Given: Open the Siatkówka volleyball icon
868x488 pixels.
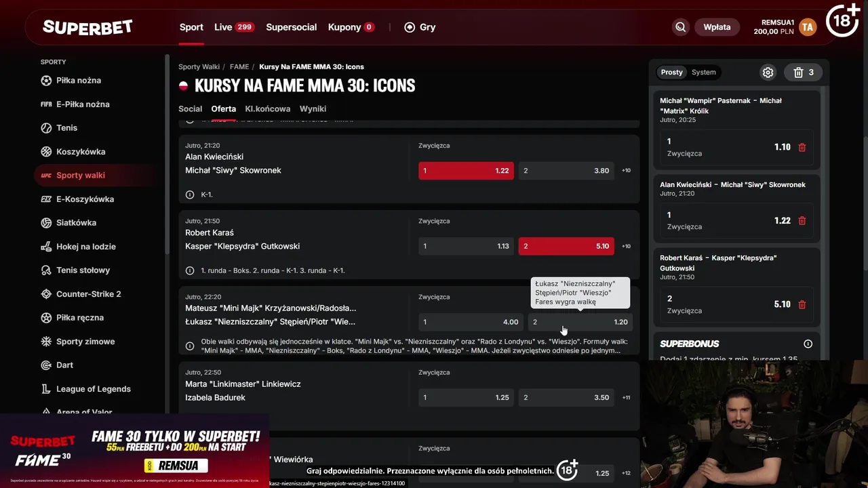Looking at the screenshot, I should [46, 223].
